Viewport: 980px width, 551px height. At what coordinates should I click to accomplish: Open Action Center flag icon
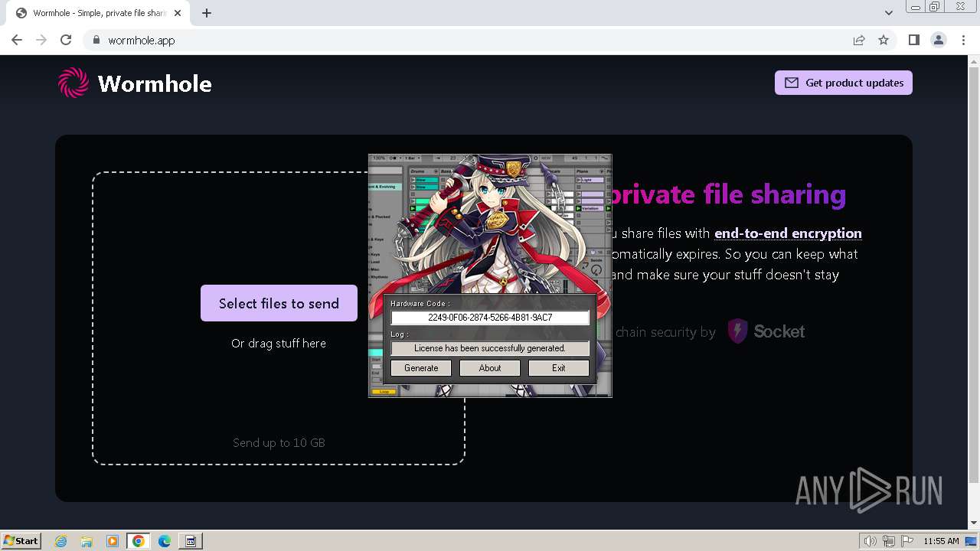coord(907,541)
